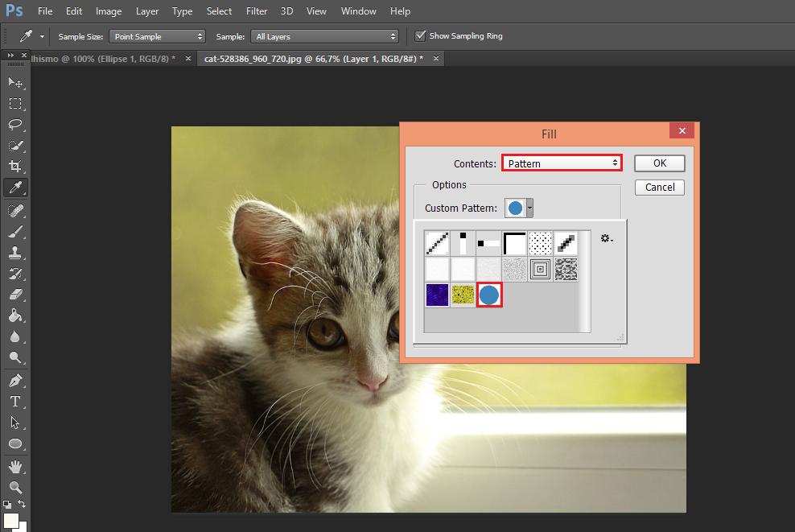Choose the blue circle pattern swatch

pos(490,295)
